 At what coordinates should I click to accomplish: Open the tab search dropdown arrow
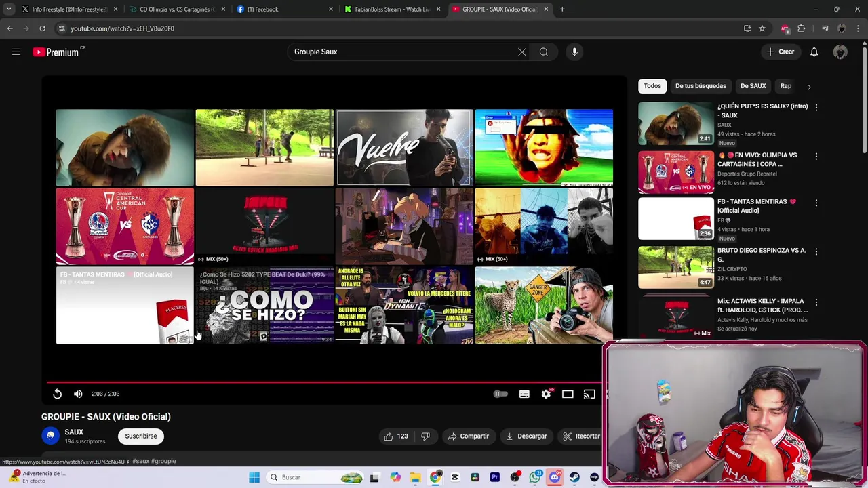click(x=8, y=9)
